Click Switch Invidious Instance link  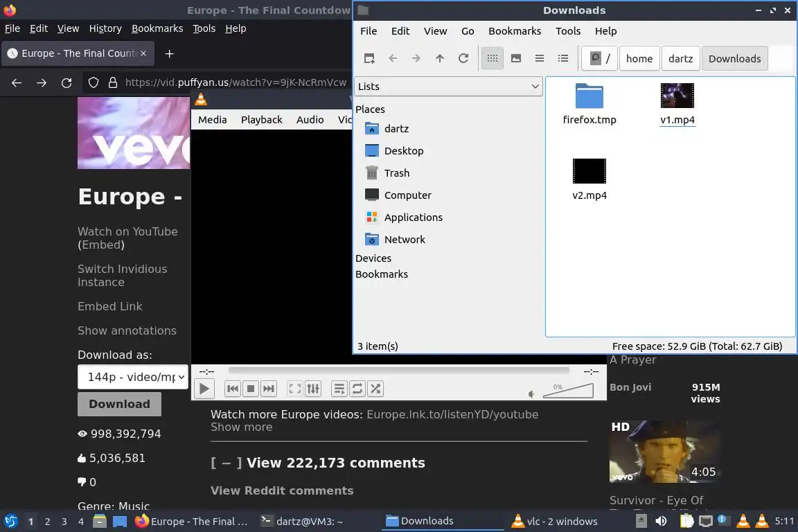click(x=122, y=276)
